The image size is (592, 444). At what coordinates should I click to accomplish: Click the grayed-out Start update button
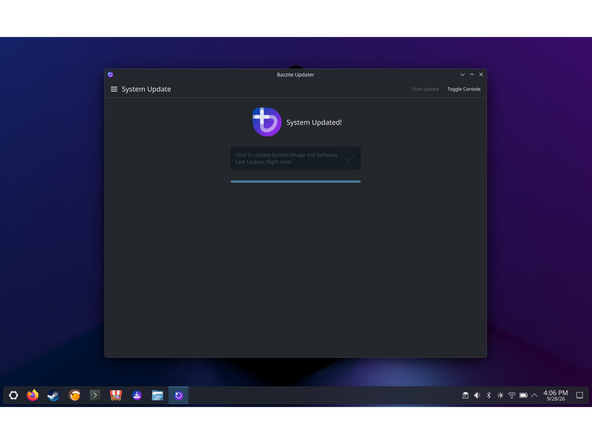coord(425,89)
